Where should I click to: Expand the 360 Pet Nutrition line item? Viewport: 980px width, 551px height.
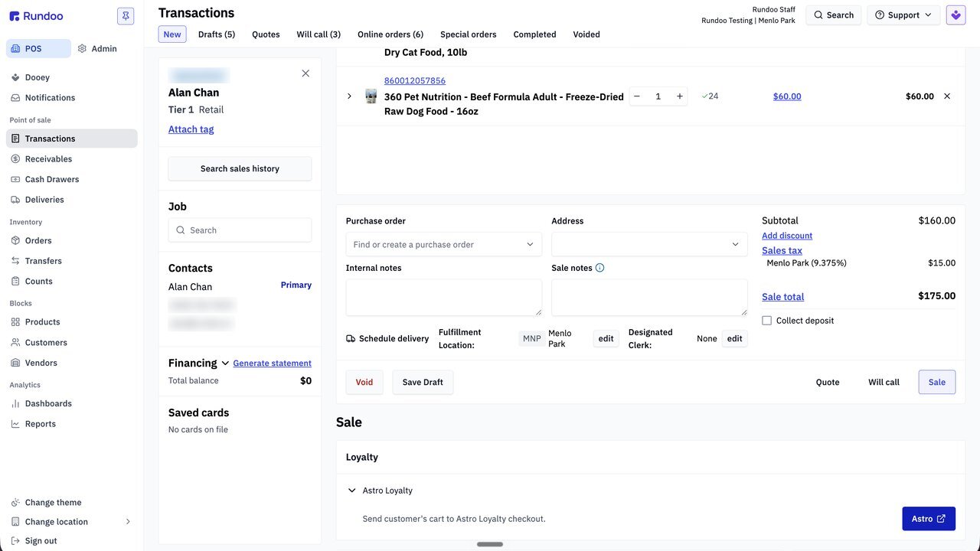pos(349,96)
